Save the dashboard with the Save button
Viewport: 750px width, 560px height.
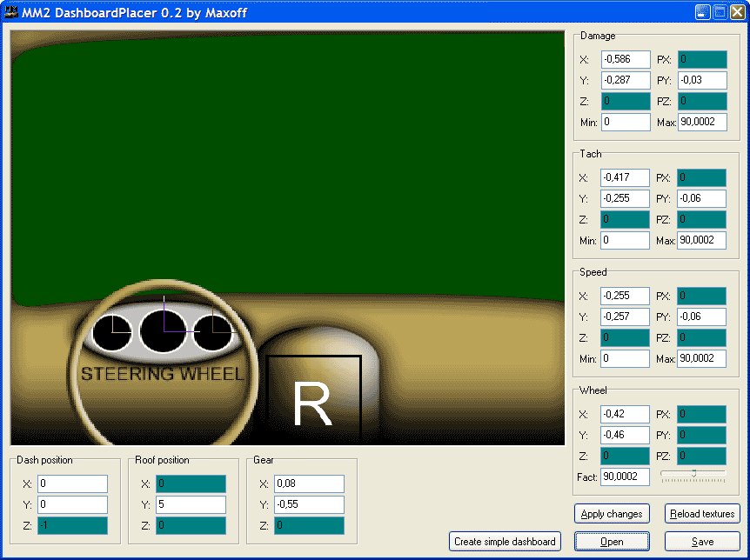click(x=702, y=542)
